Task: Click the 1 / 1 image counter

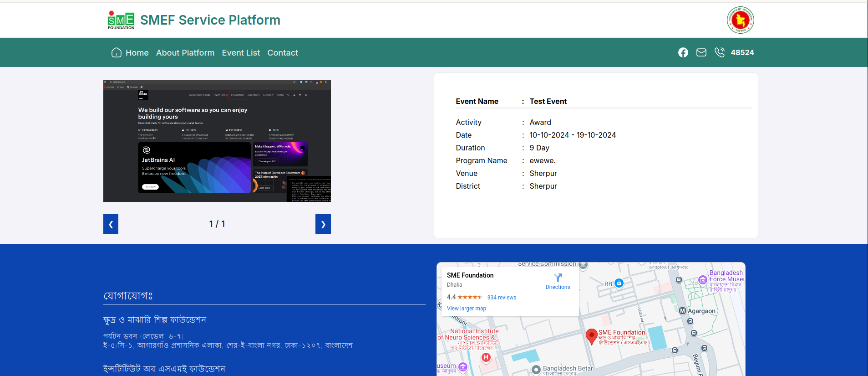Action: pos(217,224)
